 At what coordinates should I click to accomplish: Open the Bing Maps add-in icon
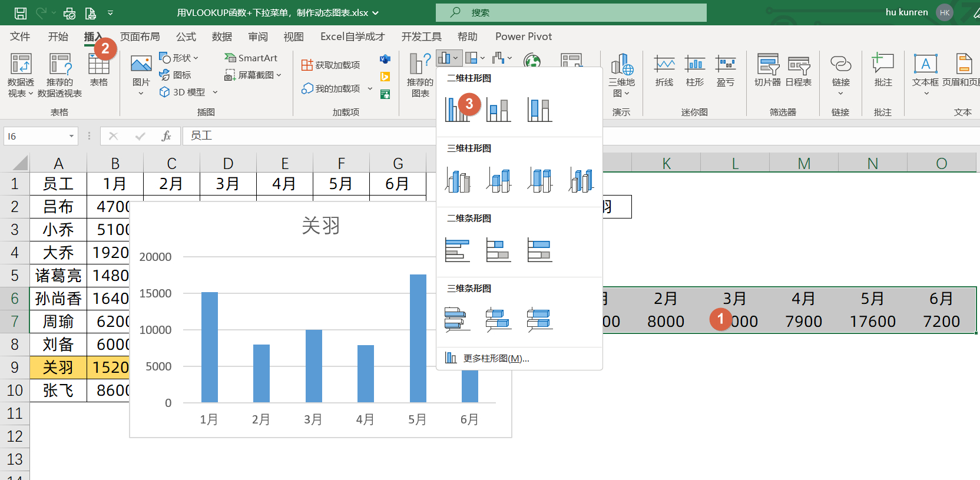[x=385, y=77]
